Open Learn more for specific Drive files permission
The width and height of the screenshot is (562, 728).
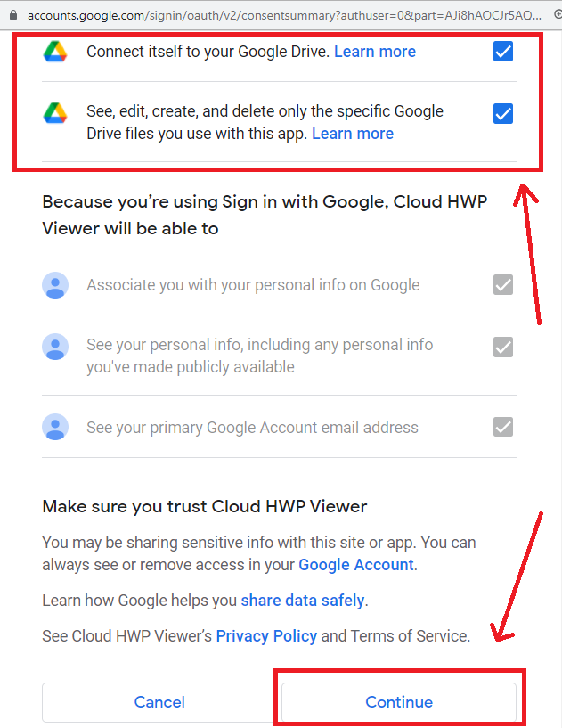[353, 134]
